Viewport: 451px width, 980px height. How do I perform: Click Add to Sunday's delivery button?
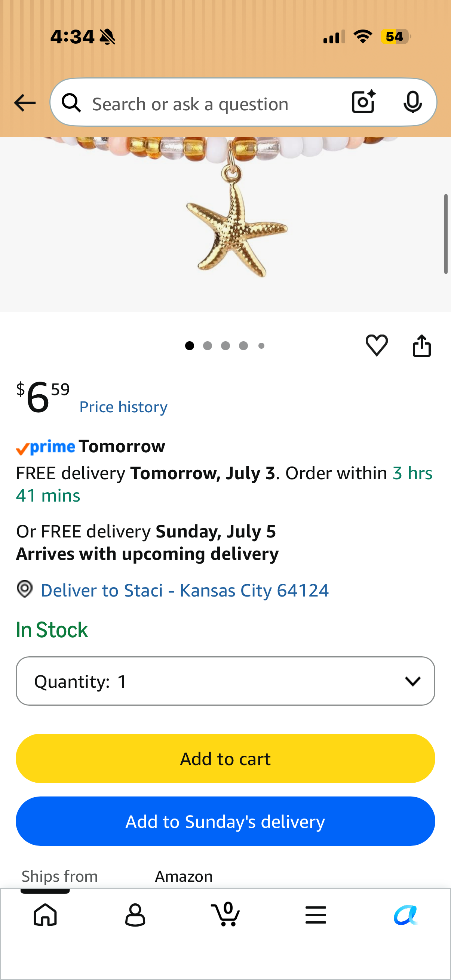pos(225,821)
